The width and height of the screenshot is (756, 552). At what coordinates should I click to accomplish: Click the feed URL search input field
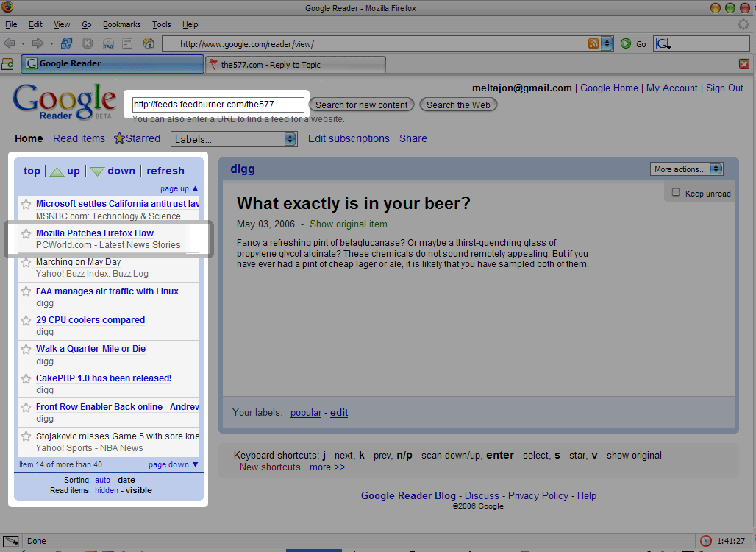218,105
